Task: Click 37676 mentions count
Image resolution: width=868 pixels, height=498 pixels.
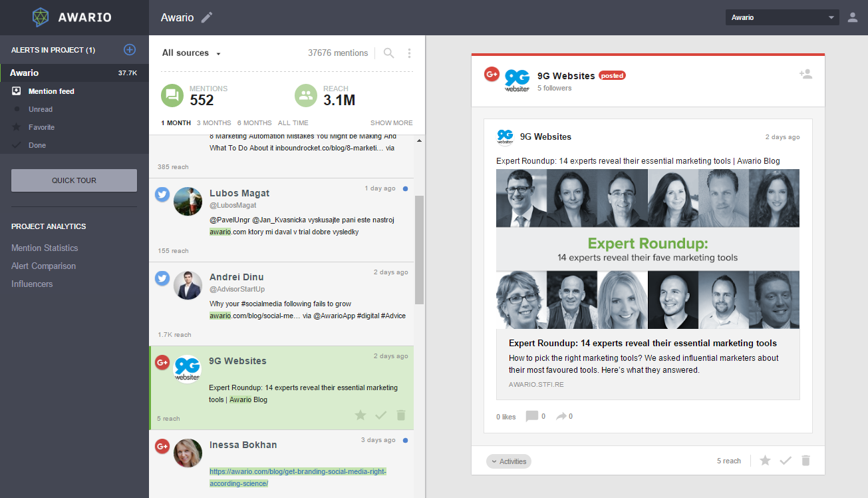Action: (338, 53)
